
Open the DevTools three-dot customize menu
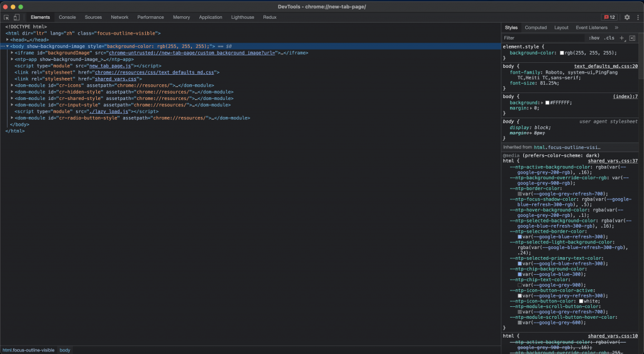[638, 17]
